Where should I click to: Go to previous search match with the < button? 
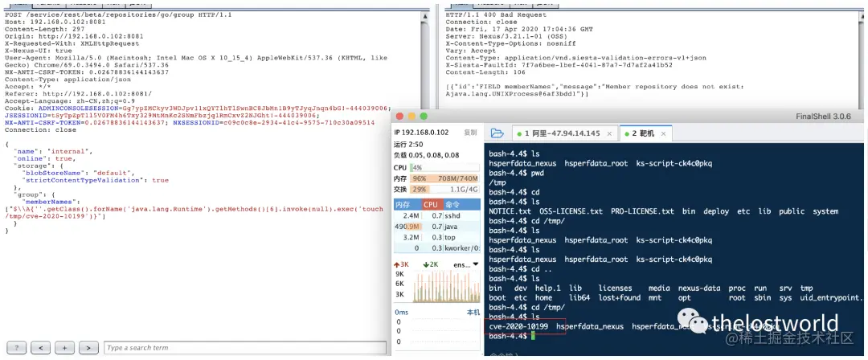tap(41, 348)
